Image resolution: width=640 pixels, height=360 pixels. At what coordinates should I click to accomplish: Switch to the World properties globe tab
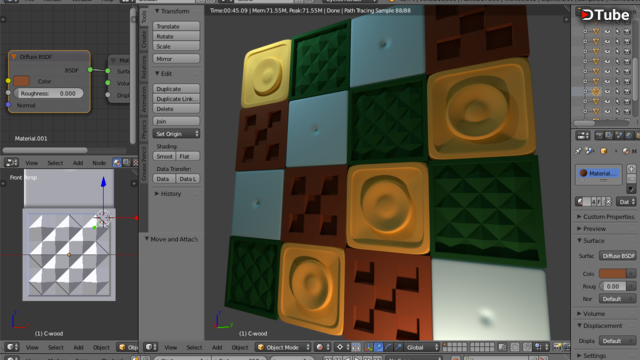[x=629, y=136]
